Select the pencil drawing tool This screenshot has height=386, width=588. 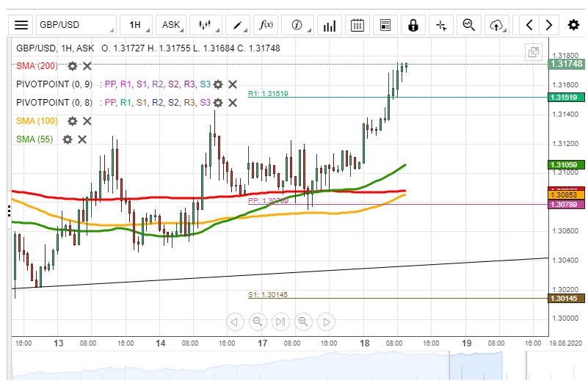tap(239, 25)
